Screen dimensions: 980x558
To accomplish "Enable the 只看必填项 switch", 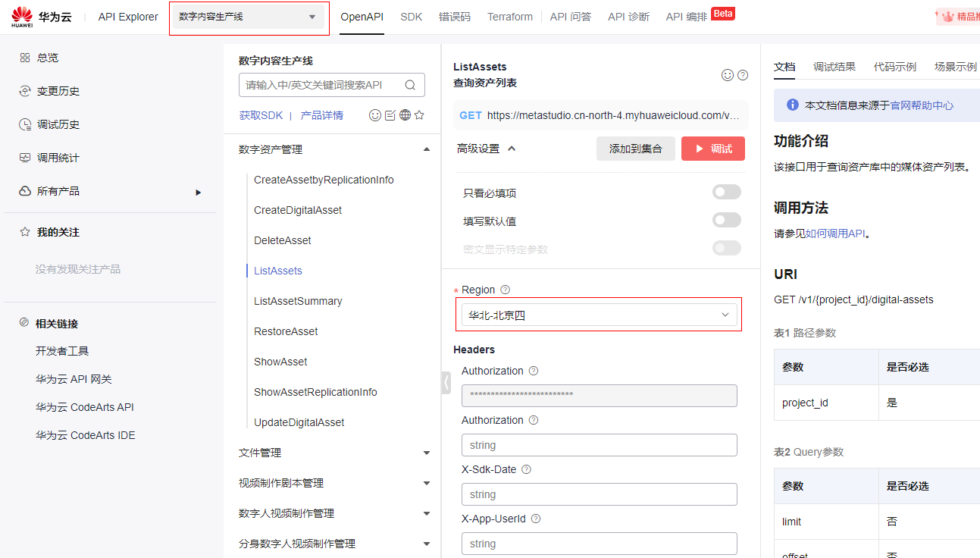I will [x=726, y=193].
